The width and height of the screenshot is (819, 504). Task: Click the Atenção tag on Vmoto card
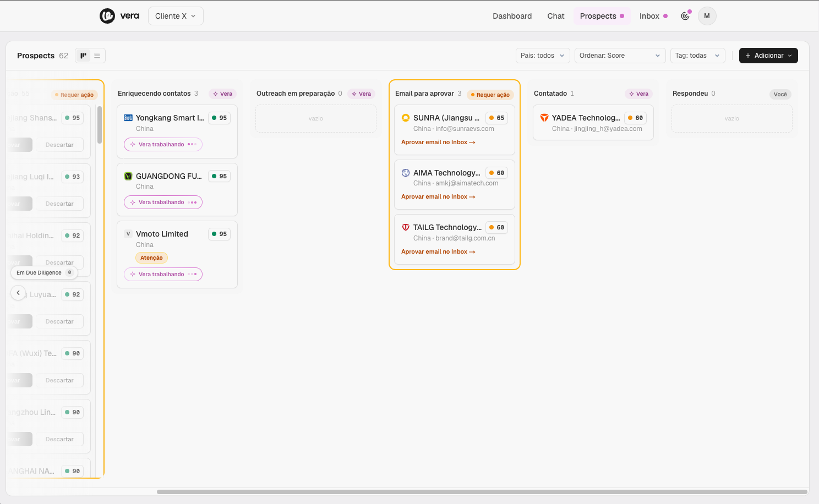tap(151, 258)
